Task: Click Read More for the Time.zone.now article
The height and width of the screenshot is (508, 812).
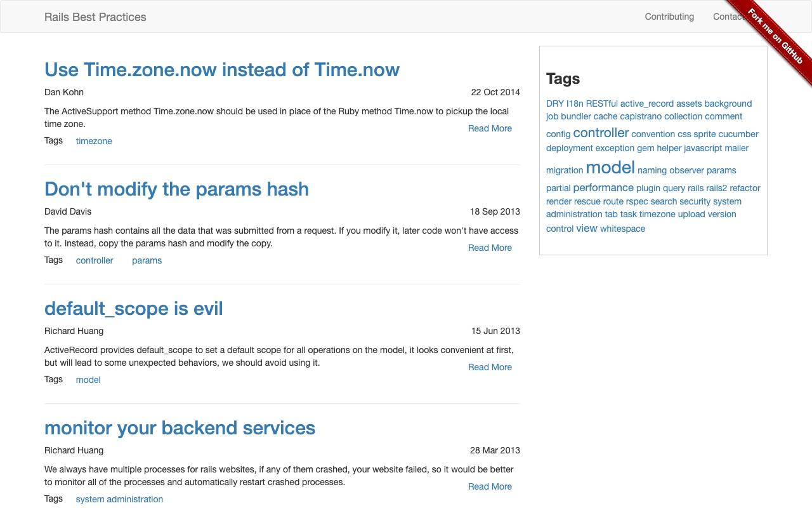Action: click(490, 128)
